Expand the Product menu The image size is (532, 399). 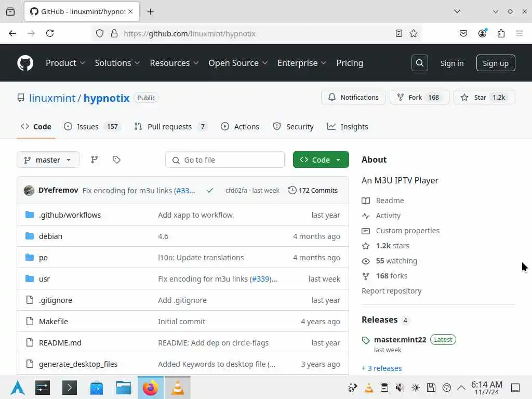point(65,63)
